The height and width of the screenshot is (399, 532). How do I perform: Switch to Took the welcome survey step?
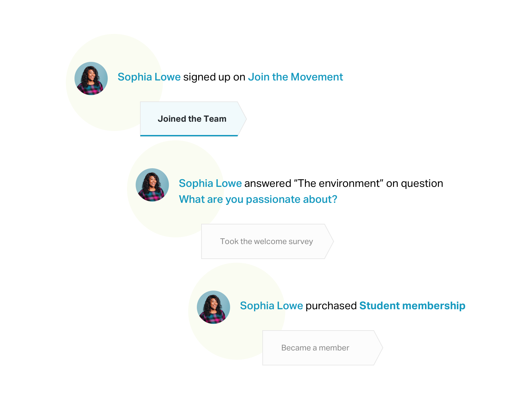coord(267,241)
